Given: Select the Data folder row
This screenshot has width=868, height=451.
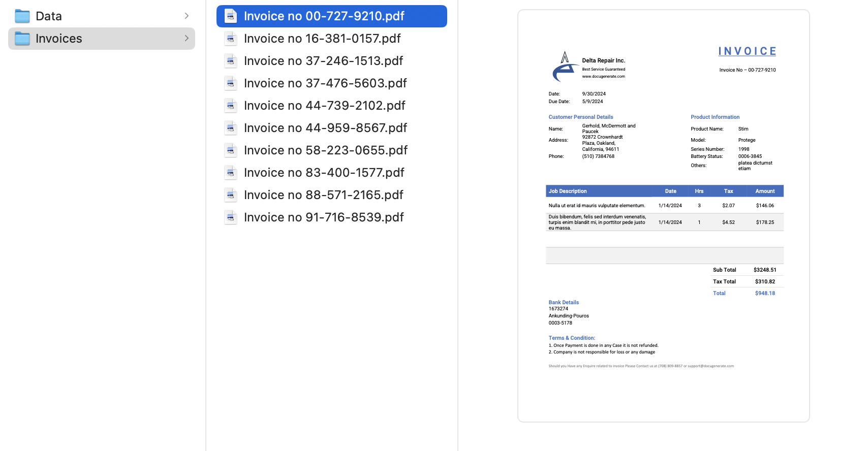Looking at the screenshot, I should [x=102, y=16].
